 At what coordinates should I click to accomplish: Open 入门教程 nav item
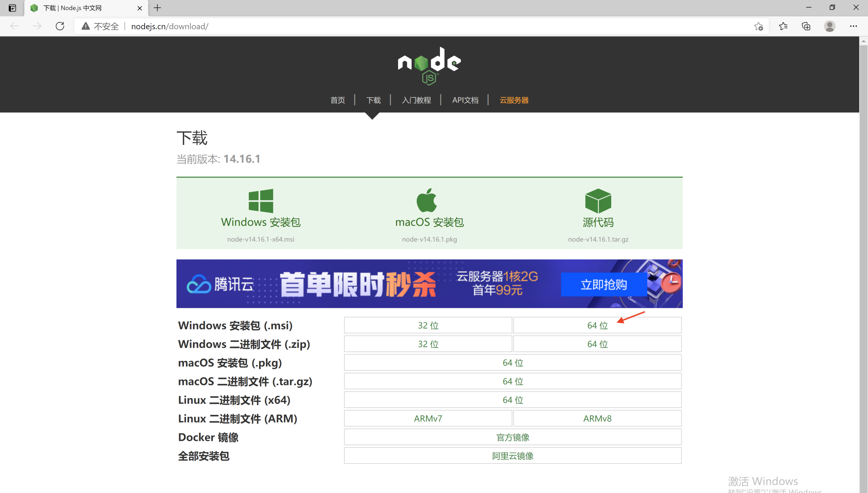pos(416,100)
